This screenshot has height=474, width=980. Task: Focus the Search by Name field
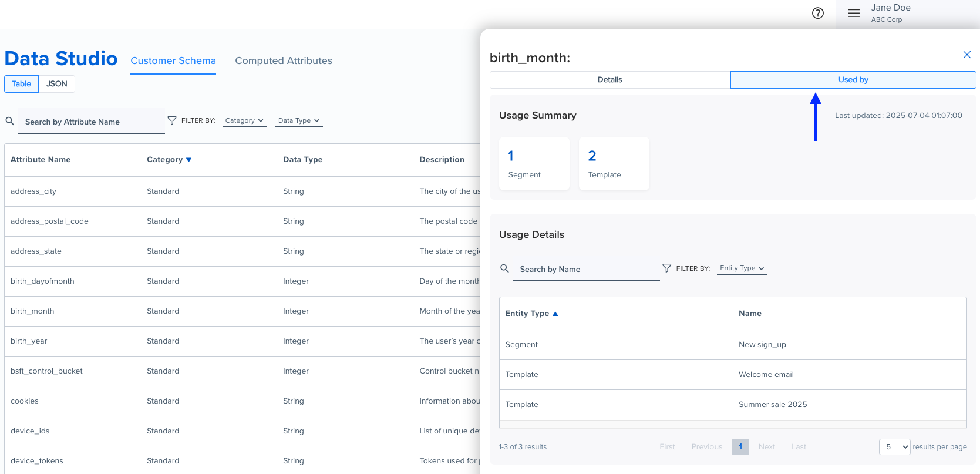pyautogui.click(x=587, y=269)
